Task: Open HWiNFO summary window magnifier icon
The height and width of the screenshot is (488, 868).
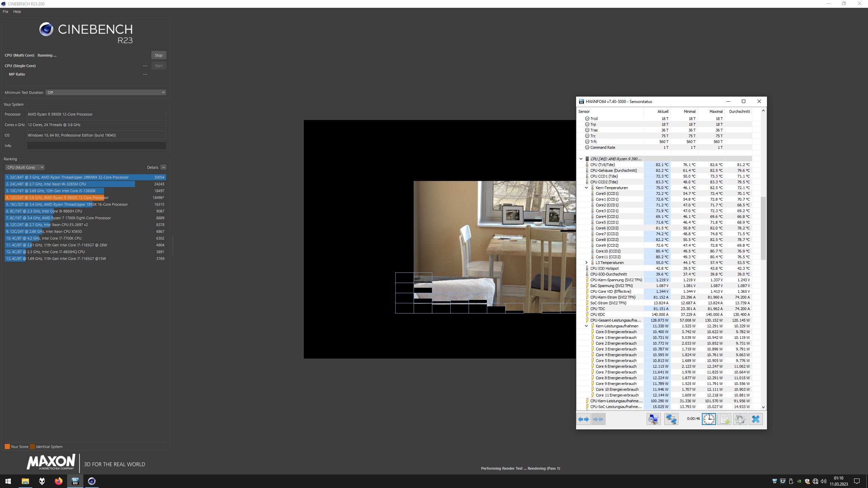Action: coord(653,419)
